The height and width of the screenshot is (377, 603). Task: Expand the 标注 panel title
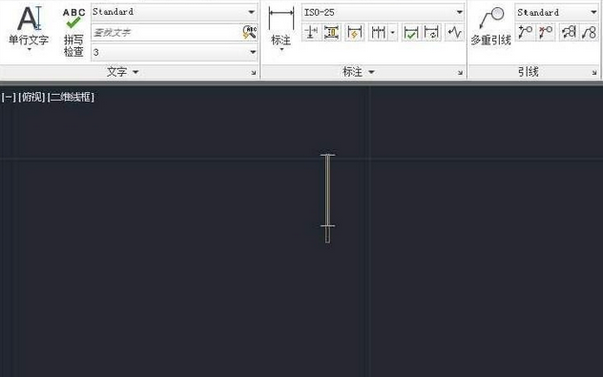coord(358,72)
